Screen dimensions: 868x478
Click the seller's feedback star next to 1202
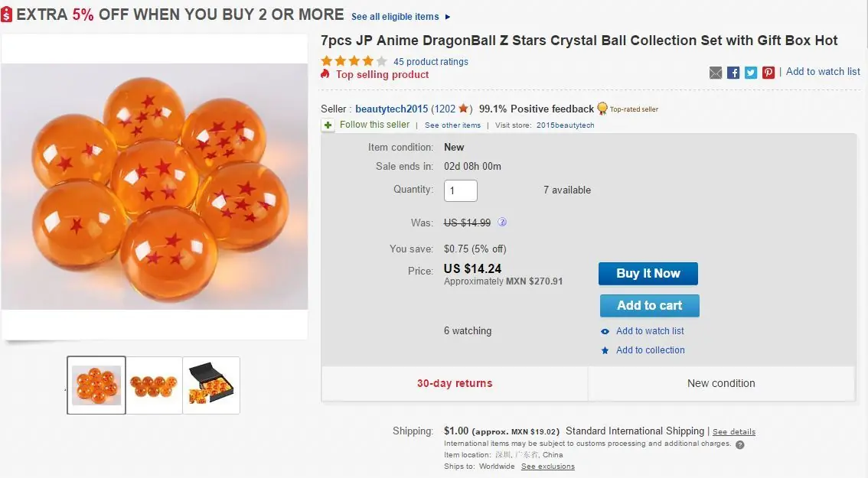(x=463, y=109)
